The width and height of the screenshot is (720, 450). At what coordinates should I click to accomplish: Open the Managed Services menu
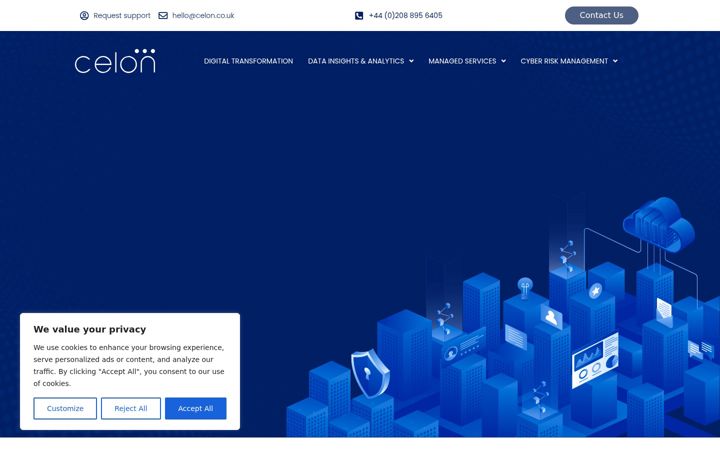pos(462,61)
